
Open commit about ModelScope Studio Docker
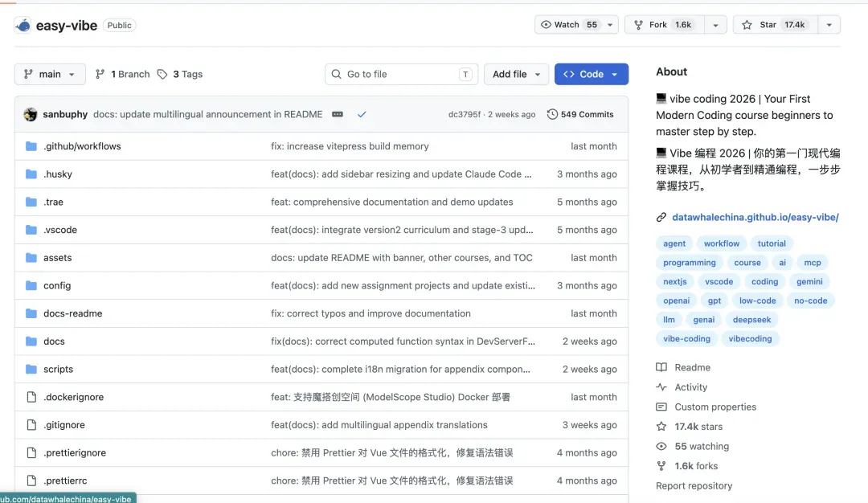pos(391,397)
